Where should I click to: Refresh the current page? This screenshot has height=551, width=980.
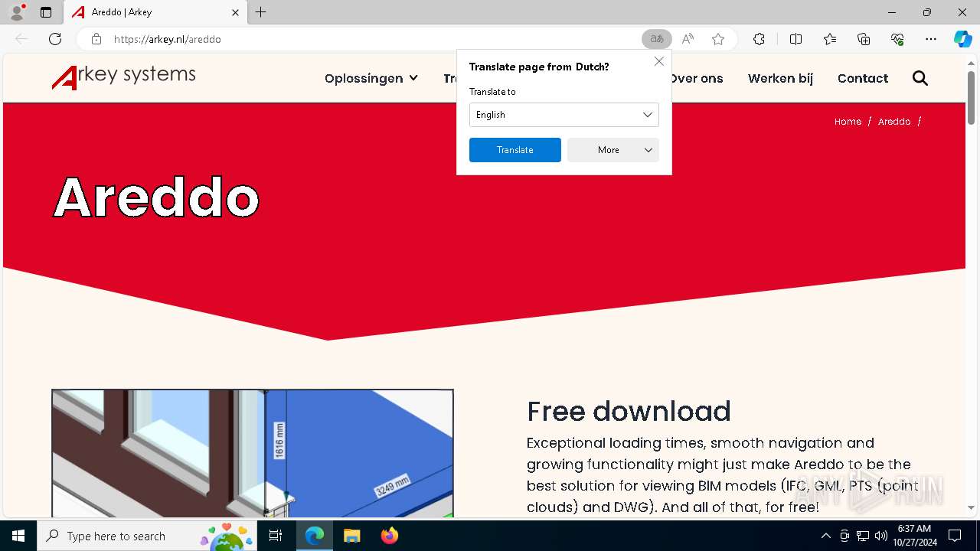click(55, 39)
